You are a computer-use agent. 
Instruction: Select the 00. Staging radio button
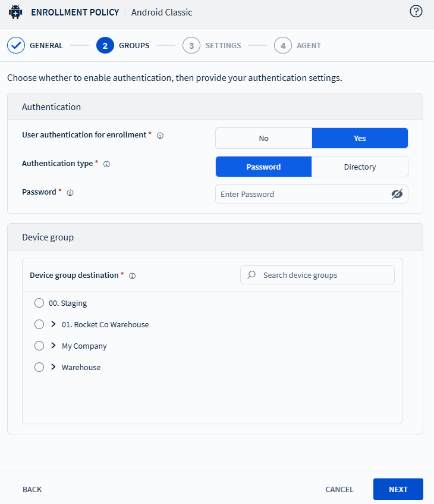pos(39,303)
